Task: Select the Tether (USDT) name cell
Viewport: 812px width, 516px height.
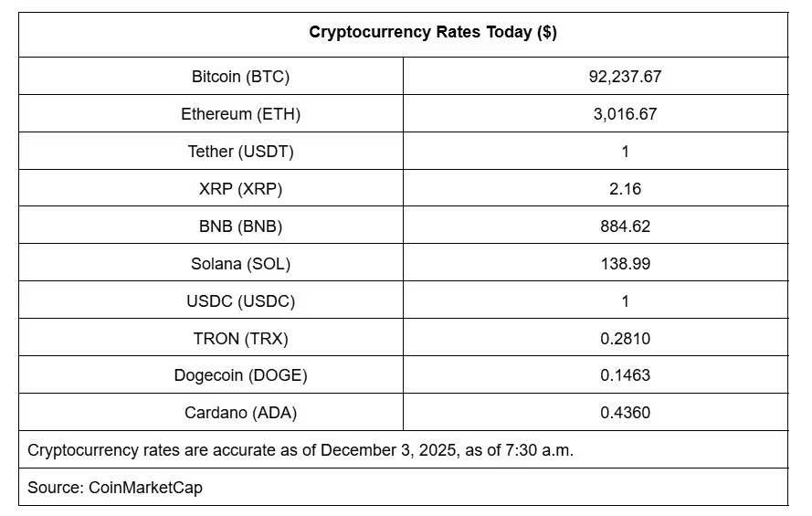Action: (x=240, y=152)
